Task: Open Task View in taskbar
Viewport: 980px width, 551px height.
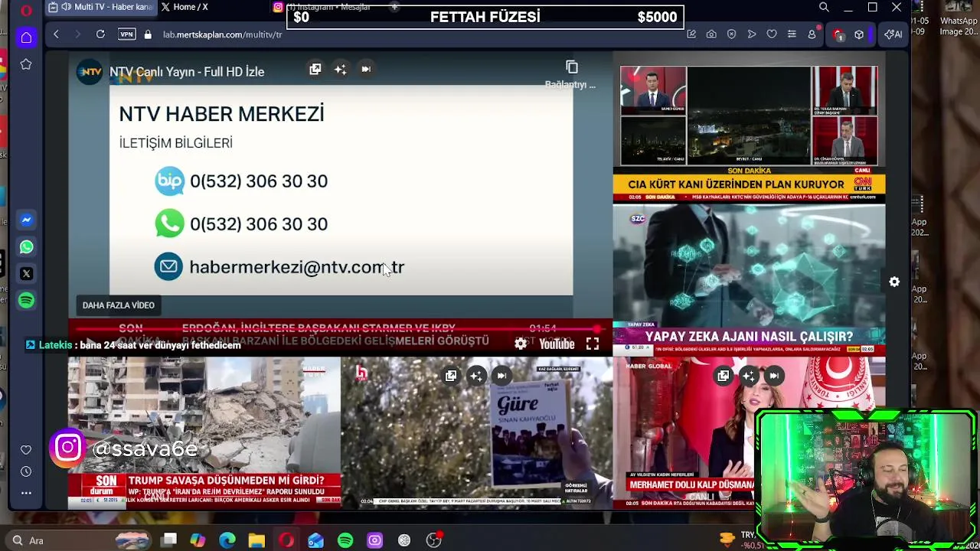Action: 169,540
